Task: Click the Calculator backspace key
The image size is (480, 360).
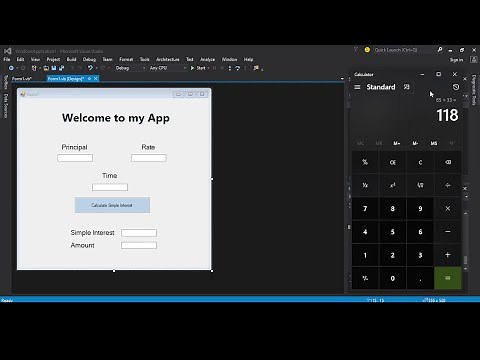Action: pyautogui.click(x=448, y=162)
